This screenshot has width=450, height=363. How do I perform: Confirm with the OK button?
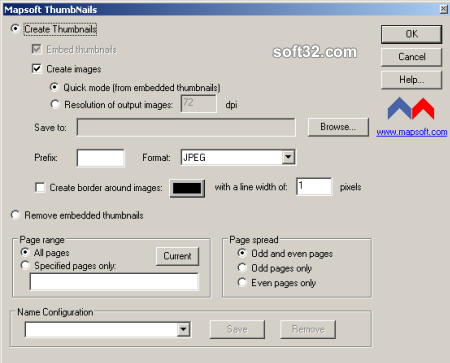pos(412,34)
